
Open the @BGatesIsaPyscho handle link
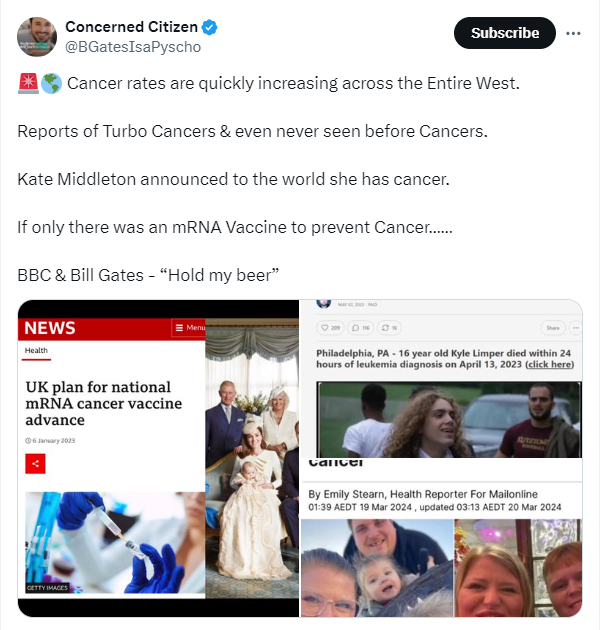pyautogui.click(x=133, y=47)
